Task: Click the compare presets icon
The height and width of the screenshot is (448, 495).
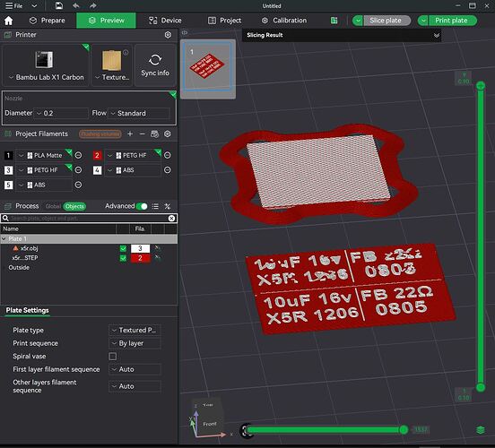Action: [x=168, y=206]
